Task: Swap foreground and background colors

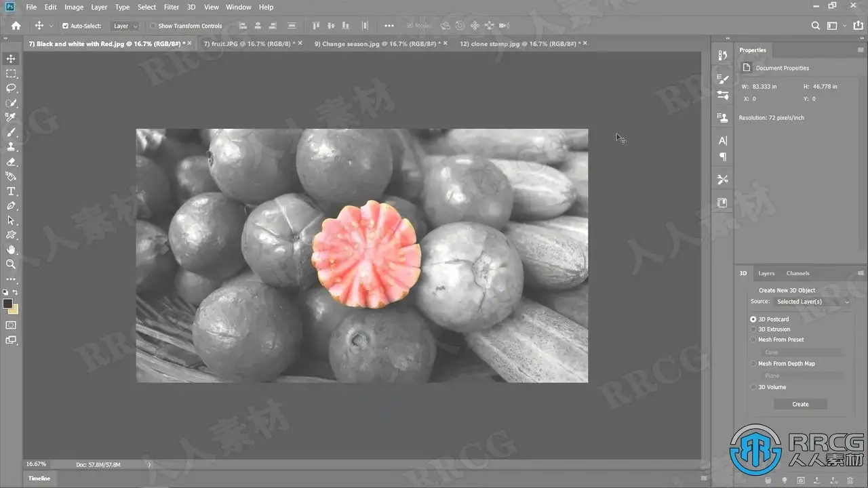Action: (x=16, y=292)
